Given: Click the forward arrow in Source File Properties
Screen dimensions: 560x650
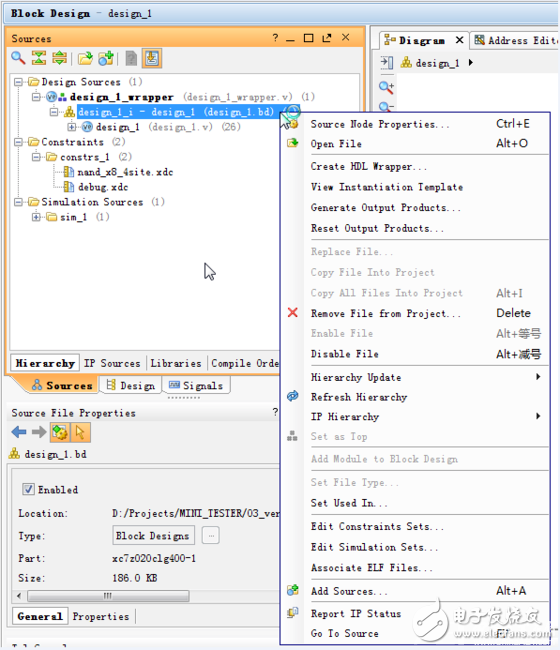Looking at the screenshot, I should [39, 432].
